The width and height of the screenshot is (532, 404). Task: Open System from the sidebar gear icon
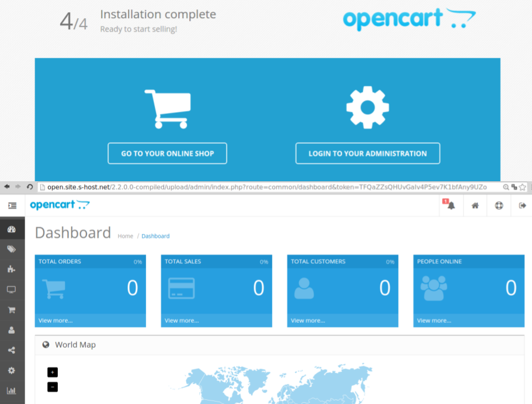click(x=12, y=370)
